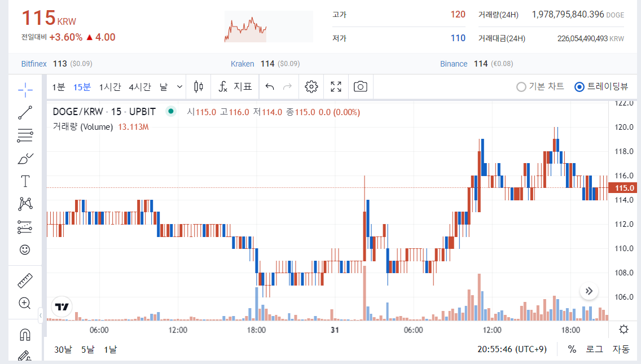Switch to the 15분 interval
641x364 pixels.
tap(82, 87)
